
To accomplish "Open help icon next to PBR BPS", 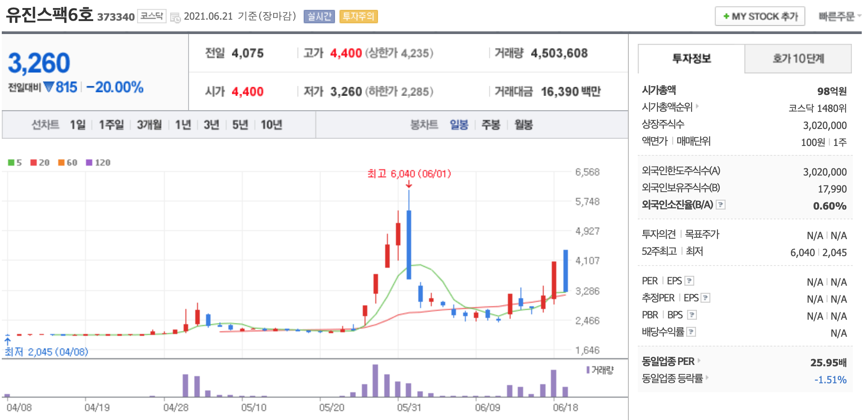I will (692, 315).
